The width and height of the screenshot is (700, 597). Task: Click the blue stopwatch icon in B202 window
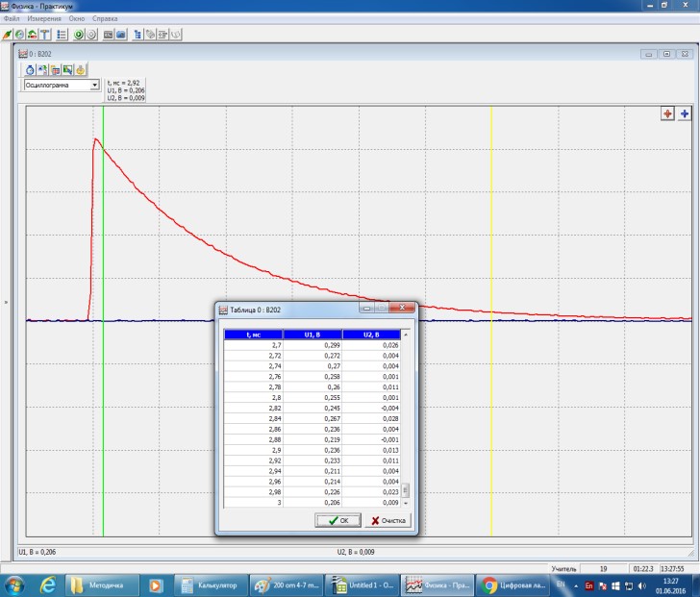point(30,69)
